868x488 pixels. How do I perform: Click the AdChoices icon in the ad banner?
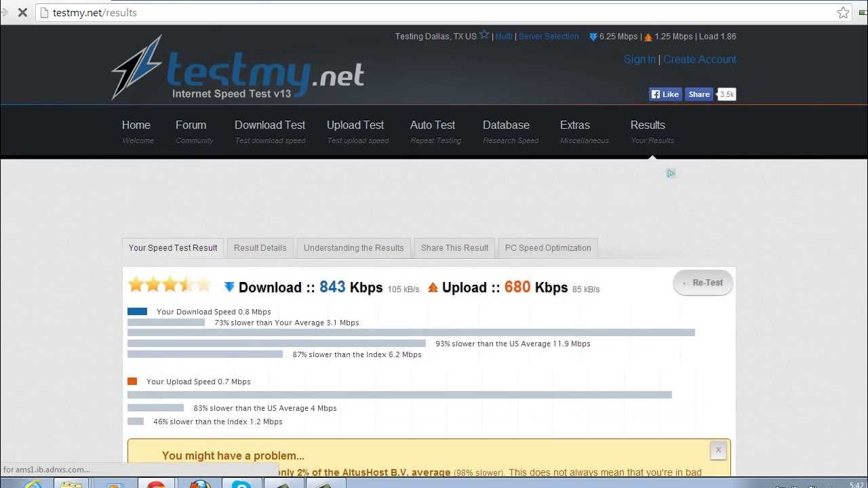tap(671, 174)
